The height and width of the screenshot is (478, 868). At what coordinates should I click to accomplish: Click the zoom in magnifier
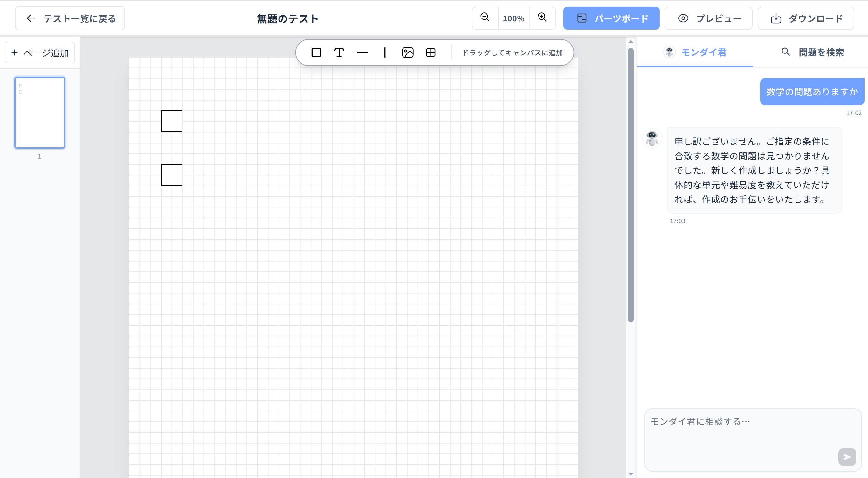pyautogui.click(x=542, y=18)
